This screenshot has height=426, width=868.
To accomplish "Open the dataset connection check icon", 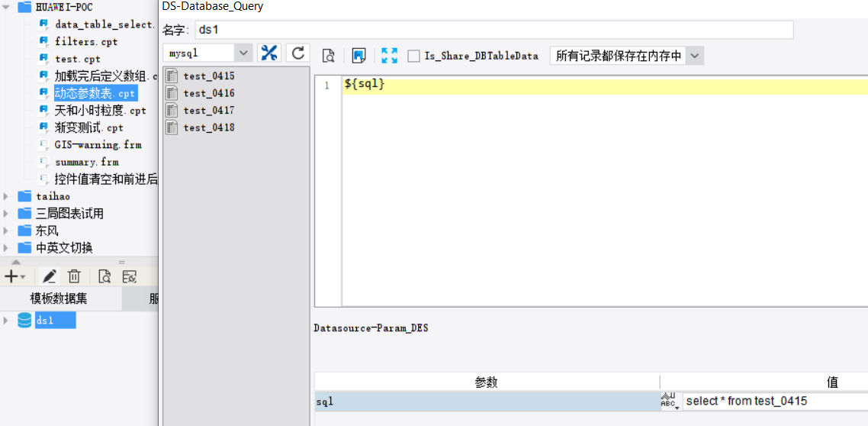I will click(130, 276).
